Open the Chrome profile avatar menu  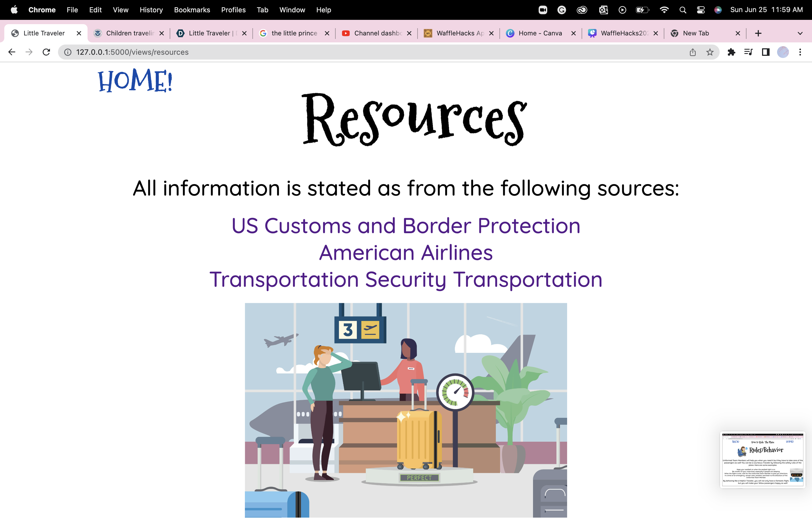pyautogui.click(x=783, y=52)
